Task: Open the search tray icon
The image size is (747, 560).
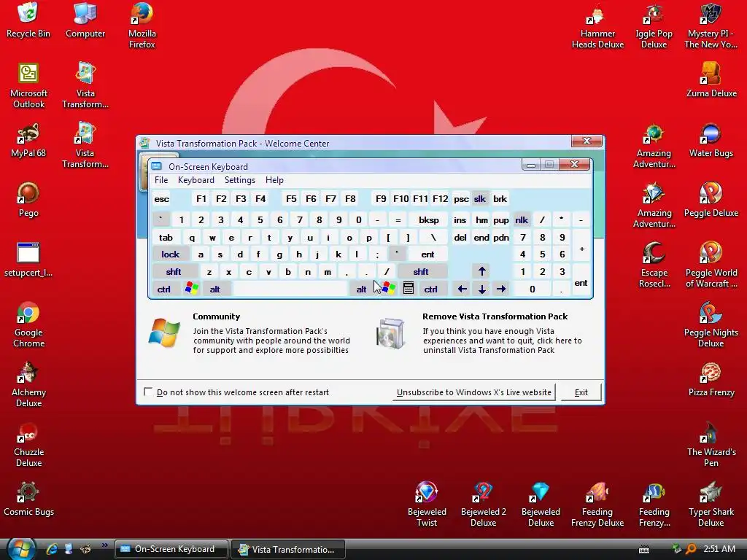Action: pyautogui.click(x=691, y=549)
